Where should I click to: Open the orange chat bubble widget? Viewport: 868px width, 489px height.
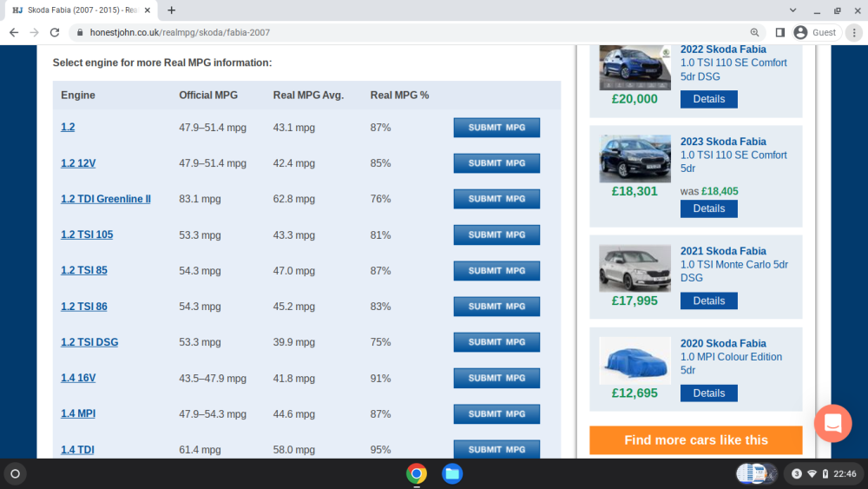[x=832, y=424]
